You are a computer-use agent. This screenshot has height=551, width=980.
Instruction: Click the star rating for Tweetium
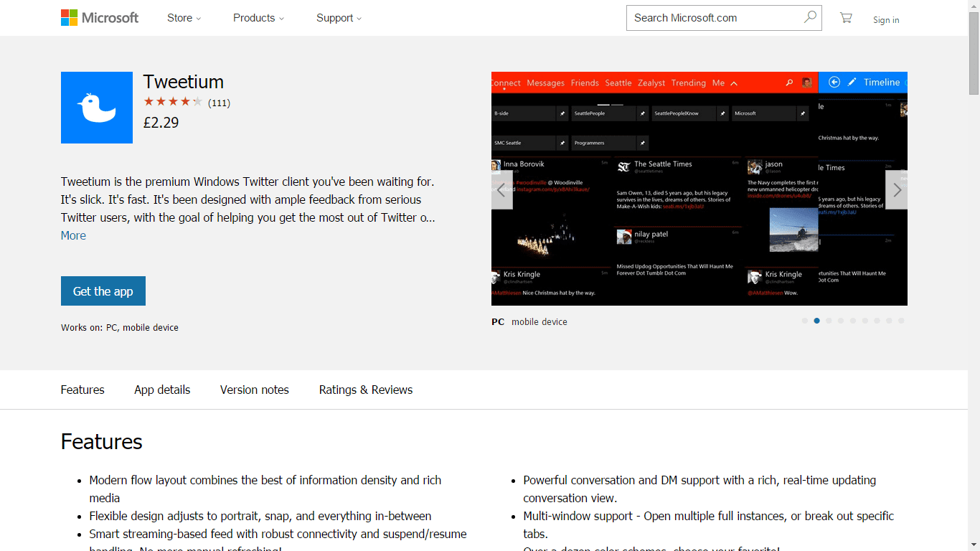pyautogui.click(x=173, y=102)
